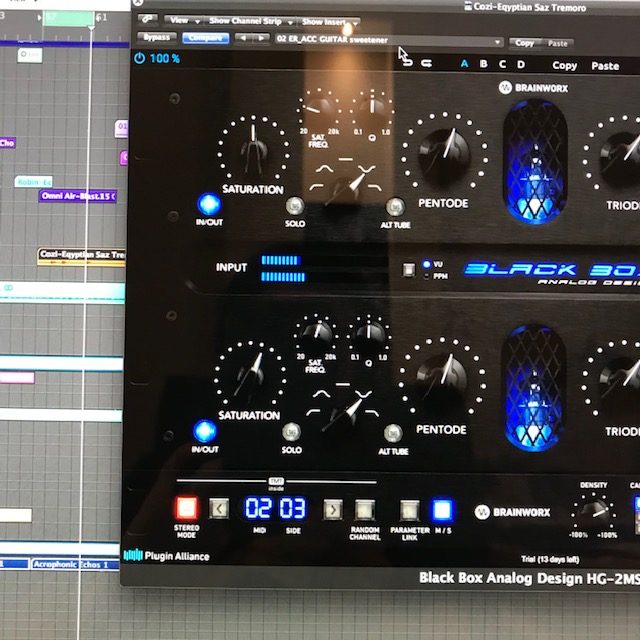Viewport: 640px width, 640px height.
Task: Toggle the upper channel ALT TUBE switch
Action: 394,206
